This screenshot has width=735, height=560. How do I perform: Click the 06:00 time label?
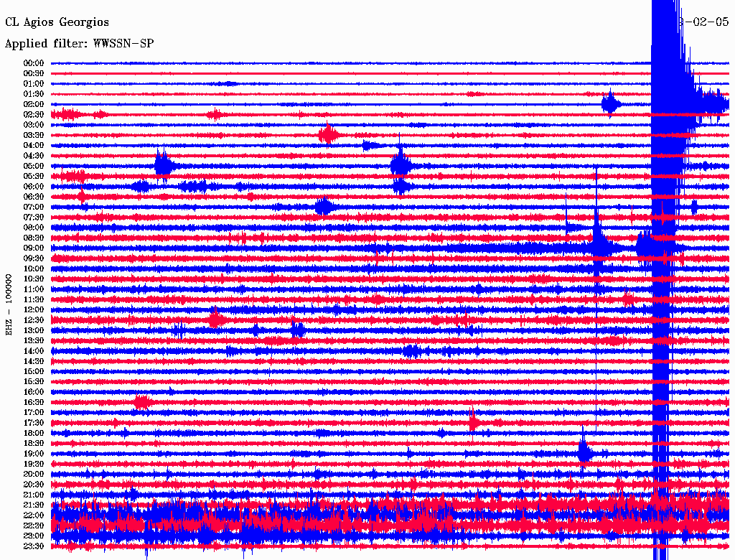34,187
